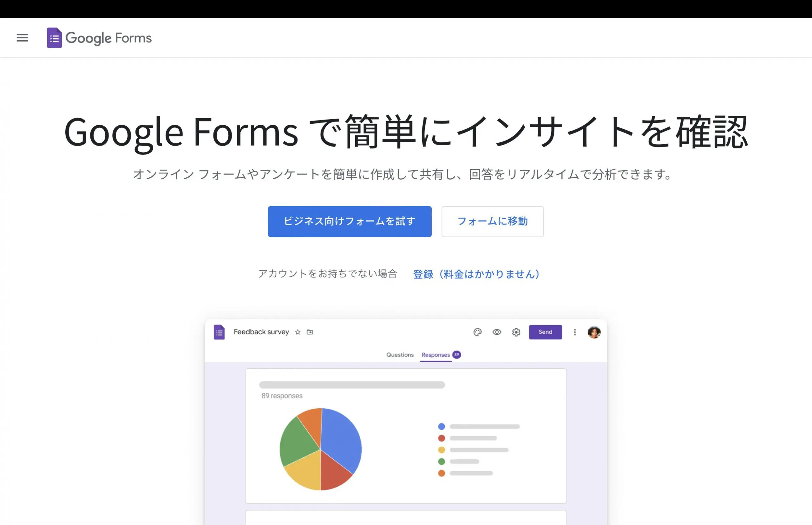The image size is (812, 525).
Task: Click the preview eye icon
Action: tap(497, 332)
